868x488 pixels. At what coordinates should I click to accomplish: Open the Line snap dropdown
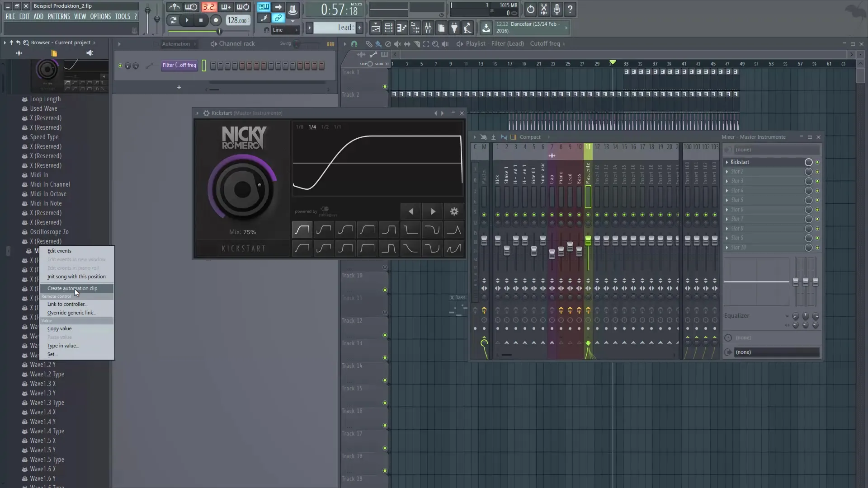(x=285, y=30)
